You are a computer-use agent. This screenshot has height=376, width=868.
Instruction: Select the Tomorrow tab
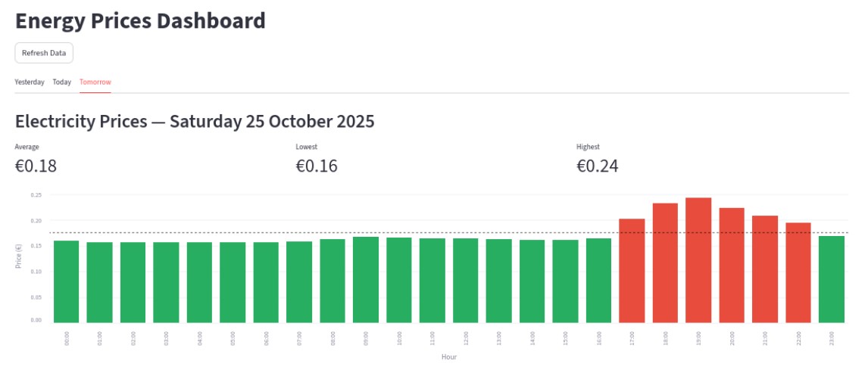(x=95, y=82)
